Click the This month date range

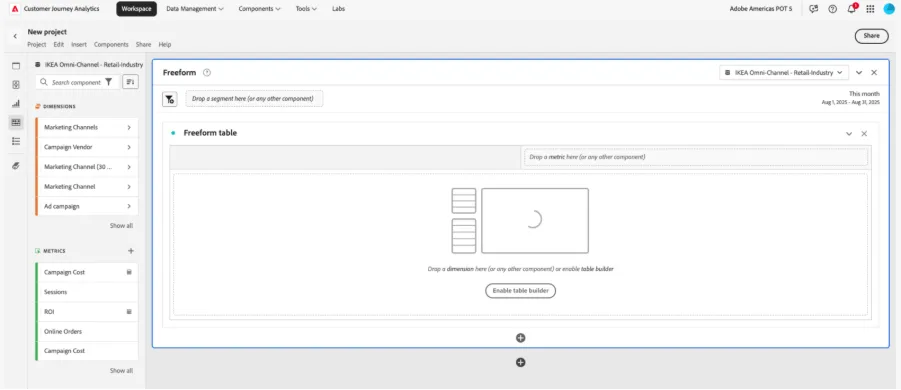pos(850,98)
